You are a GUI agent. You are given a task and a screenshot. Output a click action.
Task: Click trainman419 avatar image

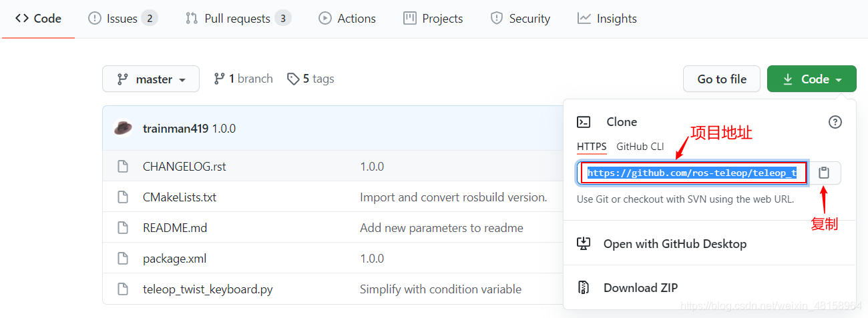point(123,128)
